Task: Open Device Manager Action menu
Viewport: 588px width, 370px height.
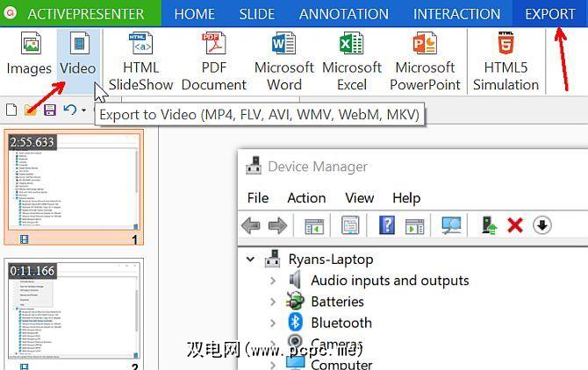Action: [x=306, y=198]
